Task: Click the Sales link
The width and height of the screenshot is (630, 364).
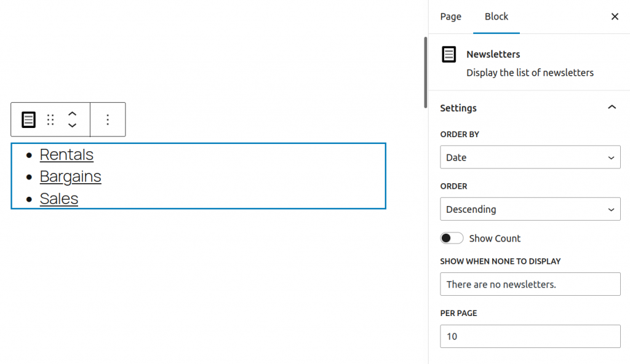Action: (59, 199)
